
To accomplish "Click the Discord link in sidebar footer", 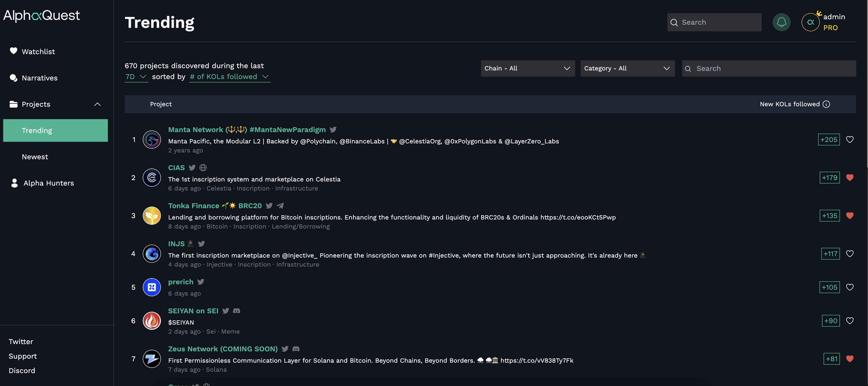I will coord(22,371).
